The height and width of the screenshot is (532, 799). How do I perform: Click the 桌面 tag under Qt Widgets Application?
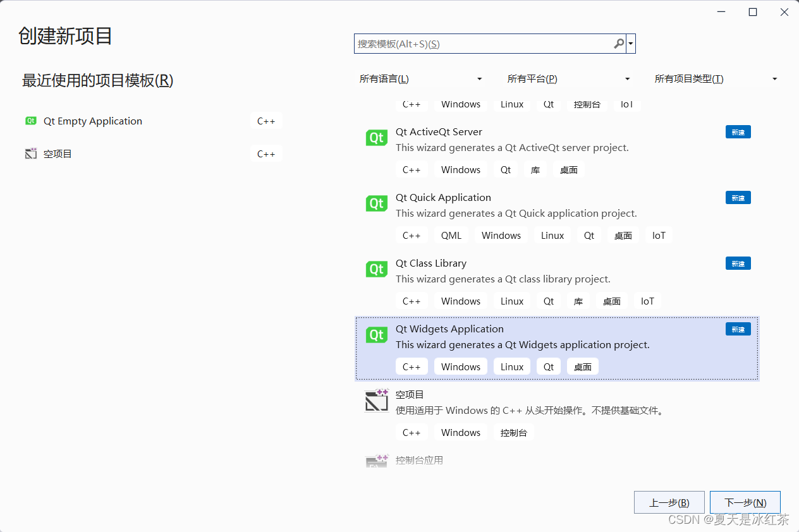pos(583,366)
